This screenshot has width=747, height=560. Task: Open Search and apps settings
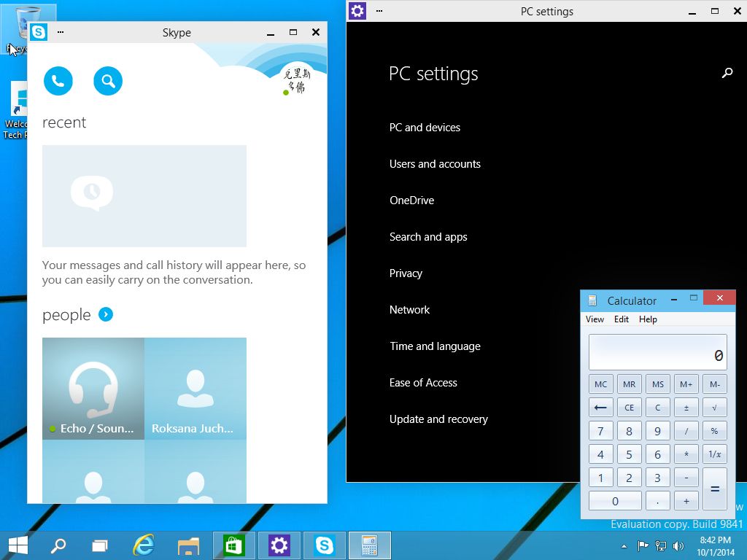pyautogui.click(x=428, y=237)
